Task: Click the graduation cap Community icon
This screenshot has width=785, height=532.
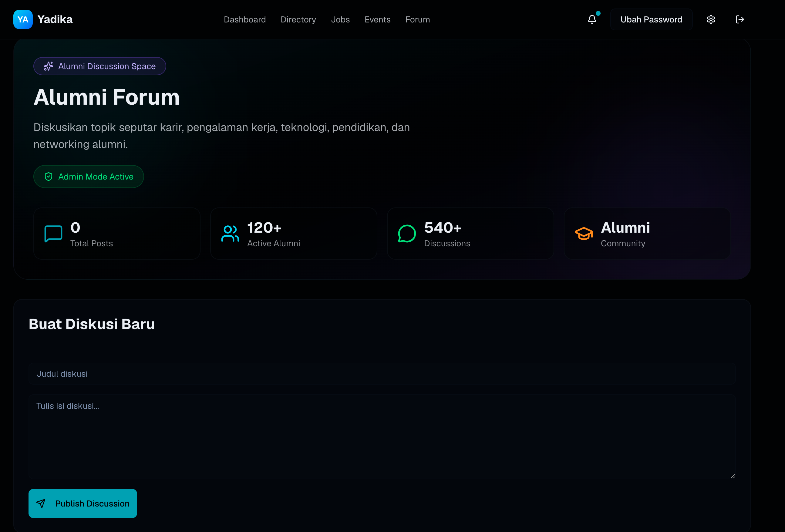Action: tap(584, 234)
